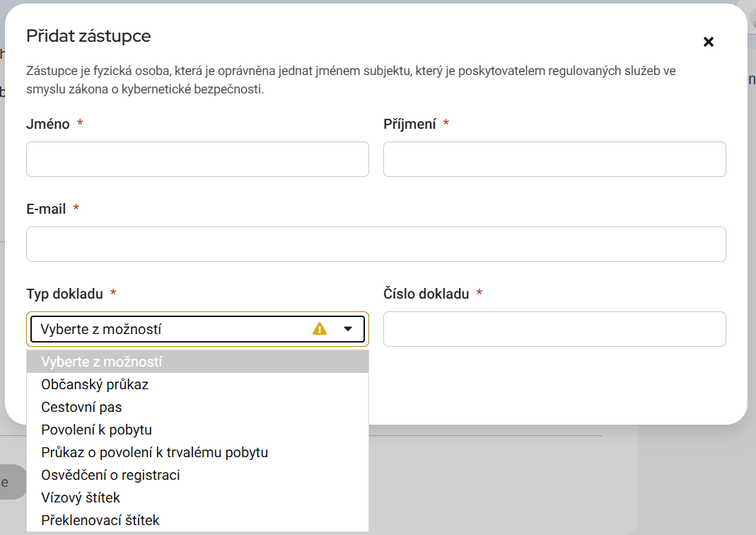Close the Přidat zástupce dialog
This screenshot has height=535, width=756.
(708, 42)
